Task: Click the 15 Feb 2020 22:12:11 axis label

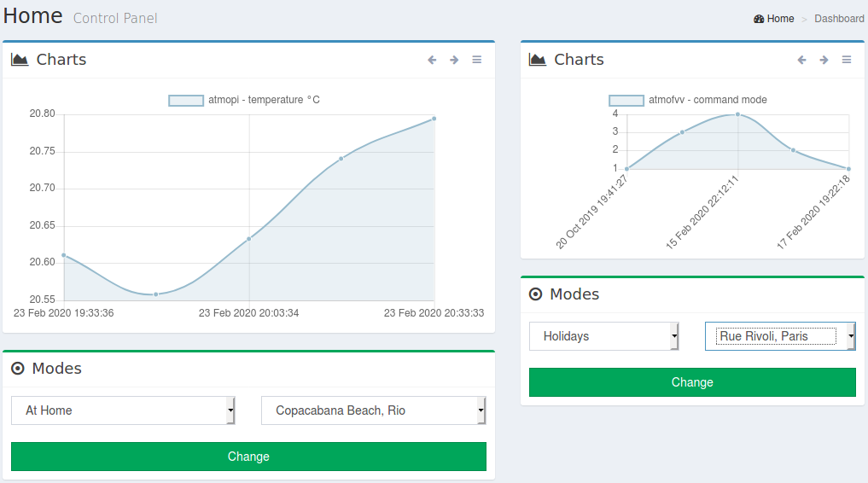Action: (702, 212)
